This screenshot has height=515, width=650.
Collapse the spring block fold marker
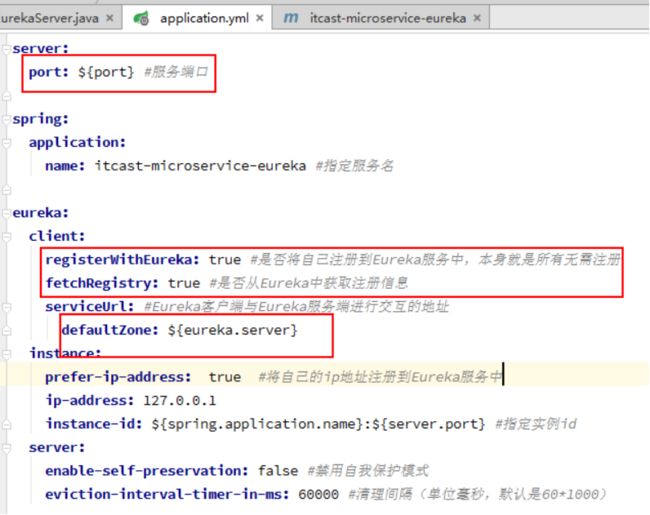[x=6, y=119]
